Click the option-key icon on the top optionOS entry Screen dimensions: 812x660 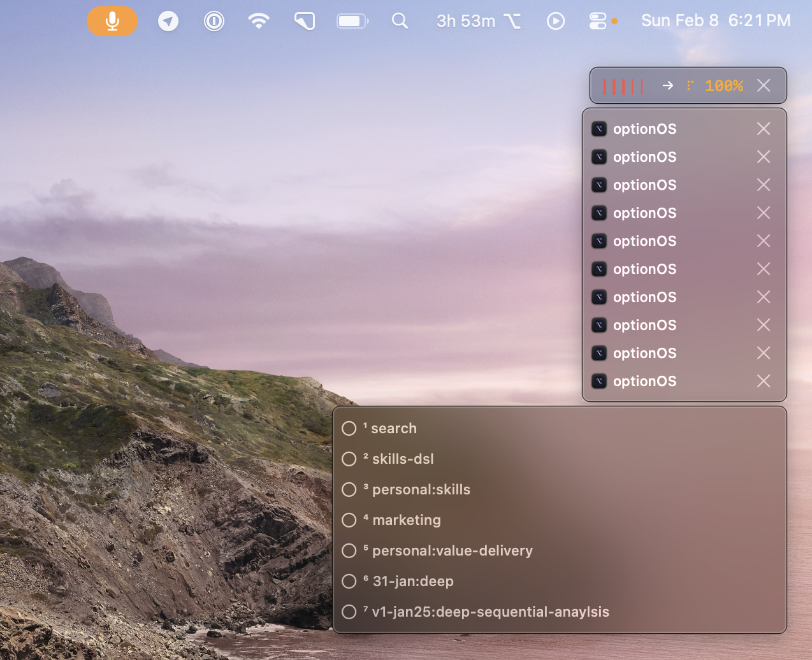[599, 128]
